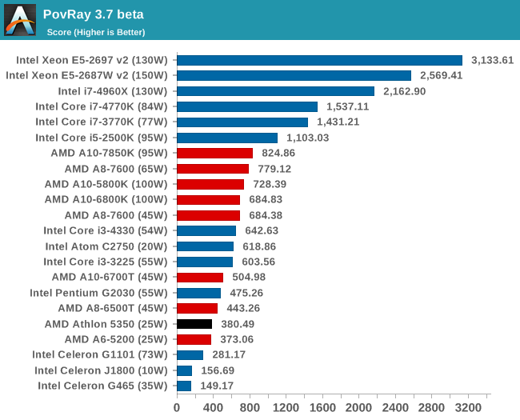
Task: Click the x-axis tick label 400
Action: click(213, 407)
